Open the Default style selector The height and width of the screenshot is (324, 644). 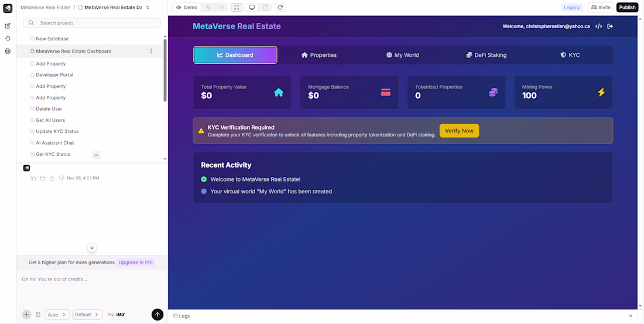[87, 315]
